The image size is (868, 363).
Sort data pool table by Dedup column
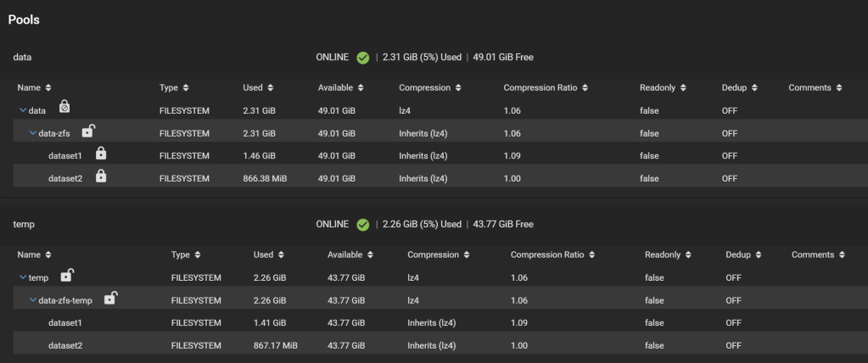(x=739, y=87)
